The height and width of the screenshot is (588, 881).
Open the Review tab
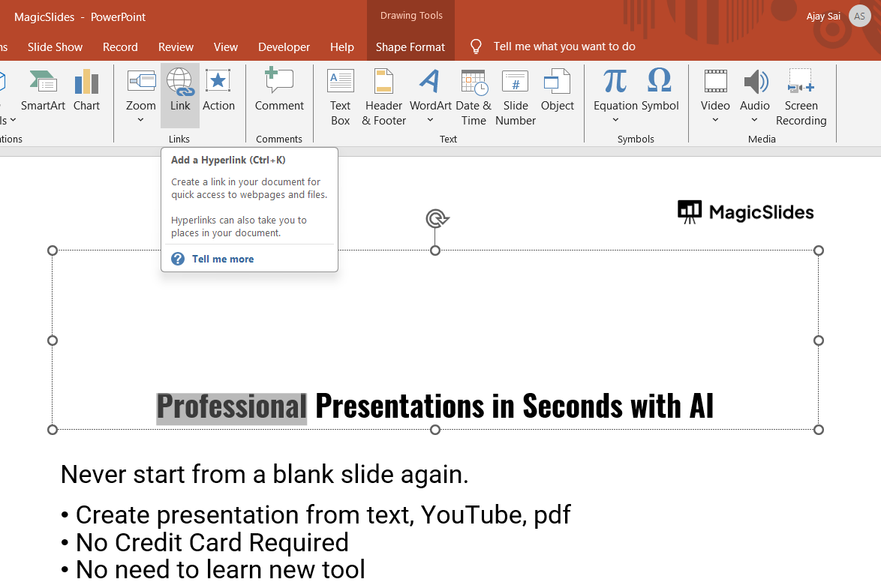coord(176,47)
